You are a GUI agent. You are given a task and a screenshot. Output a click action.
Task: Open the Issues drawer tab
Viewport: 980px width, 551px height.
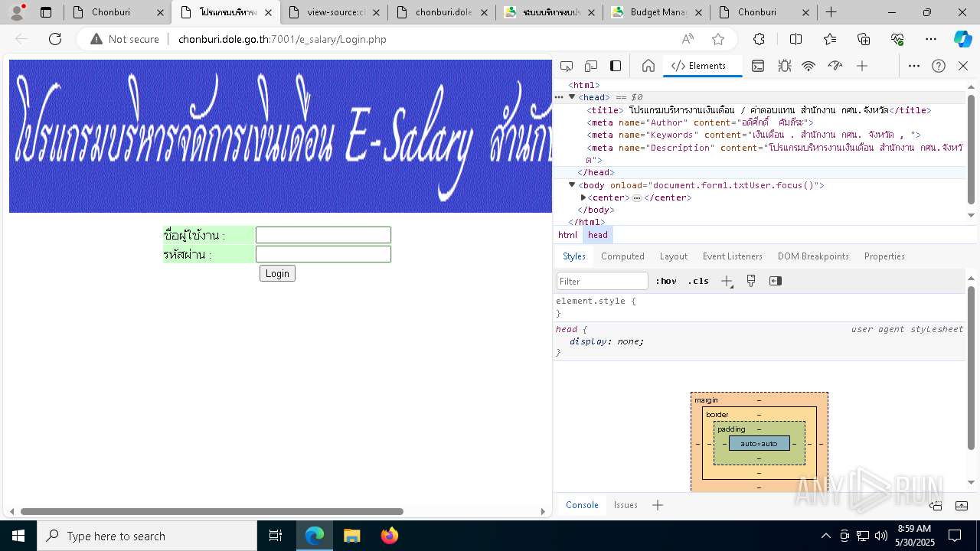(x=626, y=505)
